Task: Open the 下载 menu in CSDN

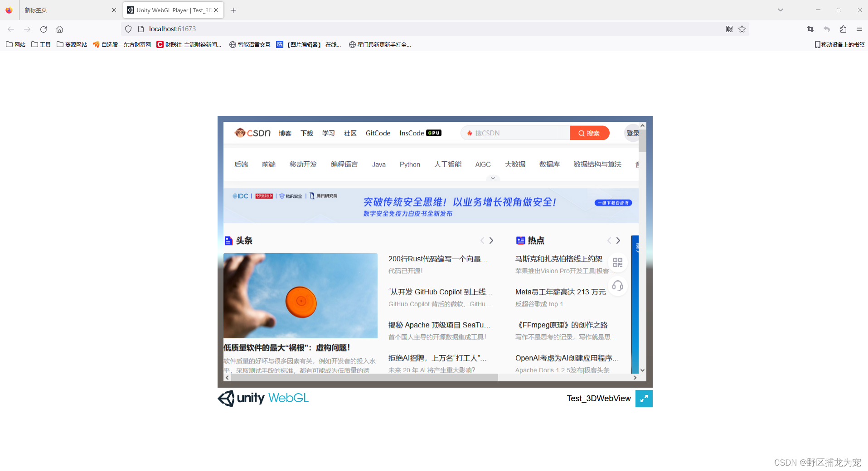Action: click(307, 133)
